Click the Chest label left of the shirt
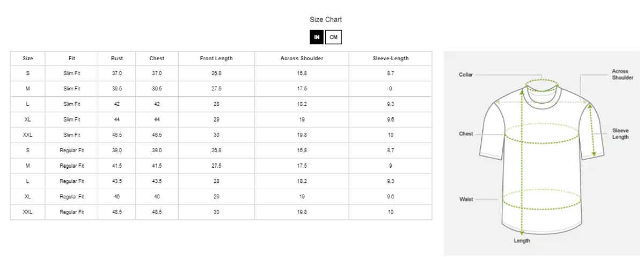Screen dimensions: 644x257 466,134
